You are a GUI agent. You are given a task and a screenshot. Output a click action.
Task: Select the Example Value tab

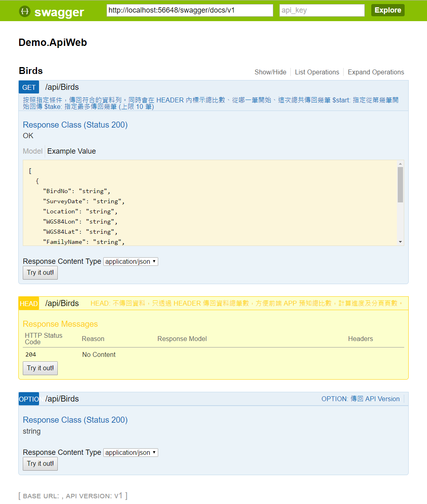coord(71,151)
